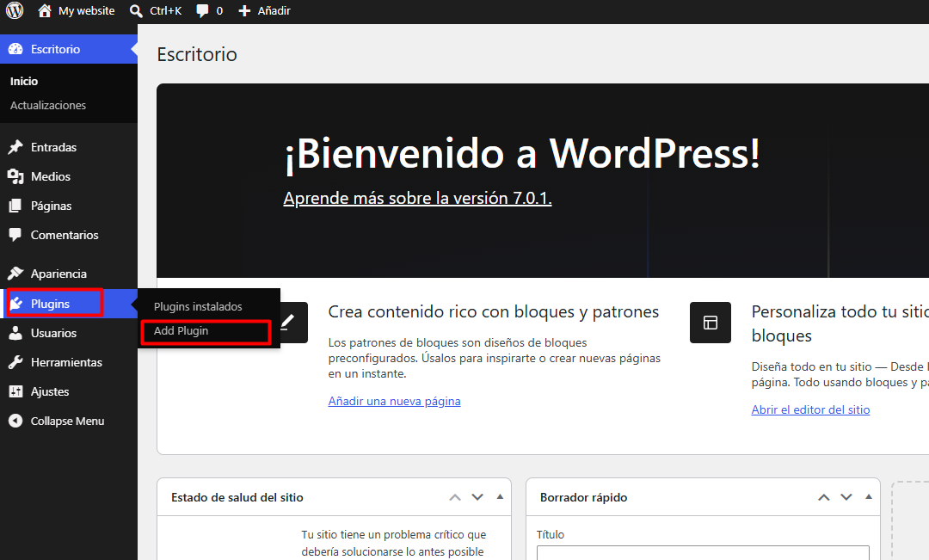The height and width of the screenshot is (560, 929).
Task: Select Add Plugin in the Plugins submenu
Action: pyautogui.click(x=205, y=331)
